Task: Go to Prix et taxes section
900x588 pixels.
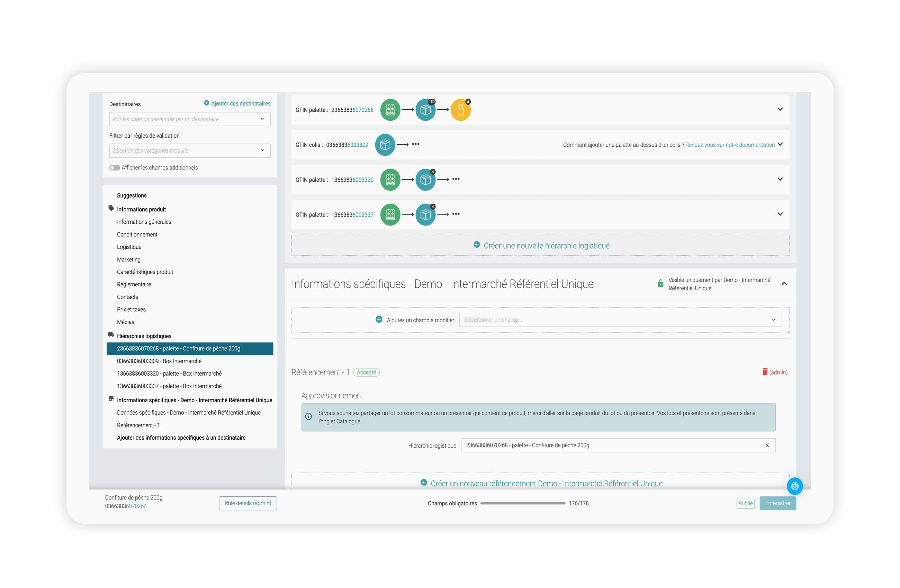Action: click(131, 309)
